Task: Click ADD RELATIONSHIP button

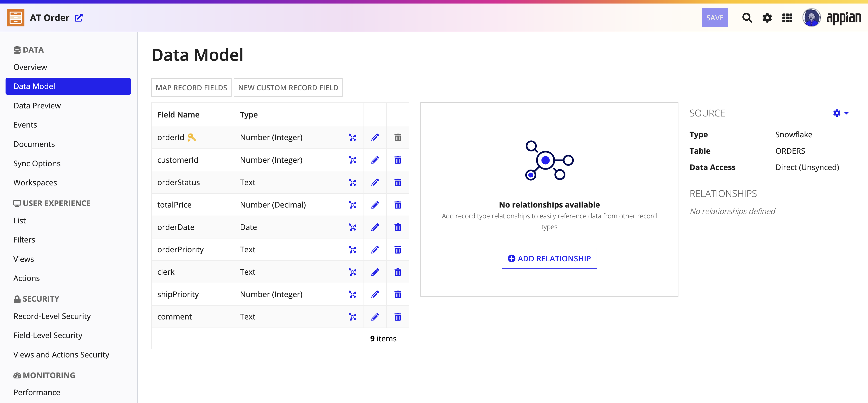Action: tap(549, 258)
